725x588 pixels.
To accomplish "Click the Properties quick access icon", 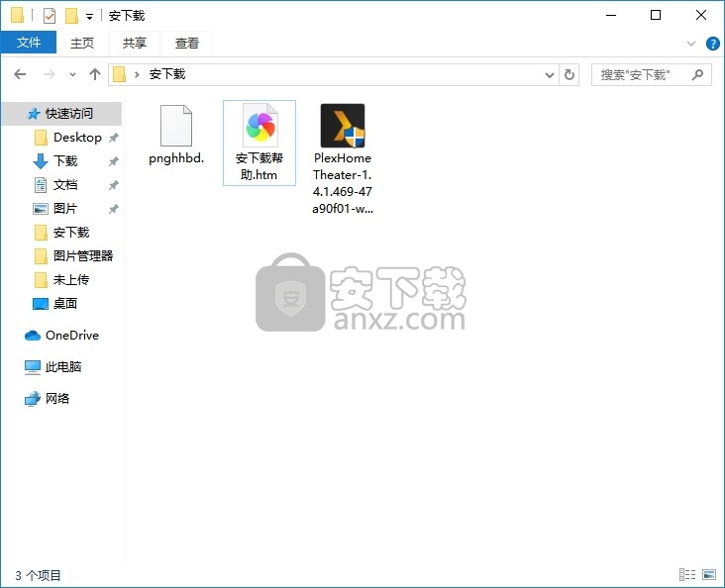I will point(50,16).
